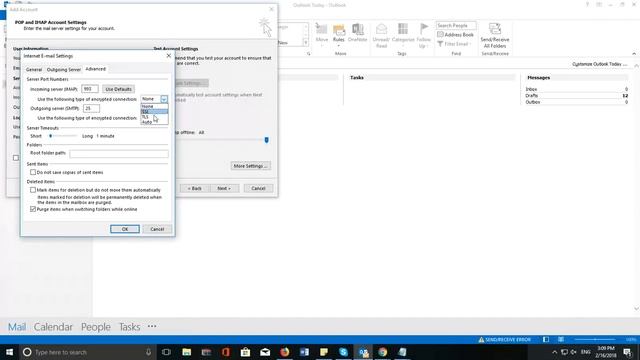The image size is (640, 360).
Task: Confirm Internet E-mail Settings with OK
Action: pos(125,229)
